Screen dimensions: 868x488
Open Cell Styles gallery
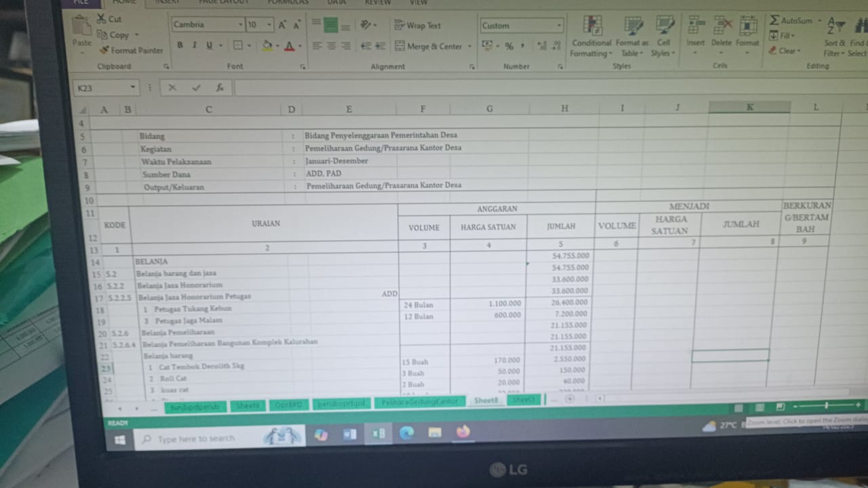[x=663, y=37]
